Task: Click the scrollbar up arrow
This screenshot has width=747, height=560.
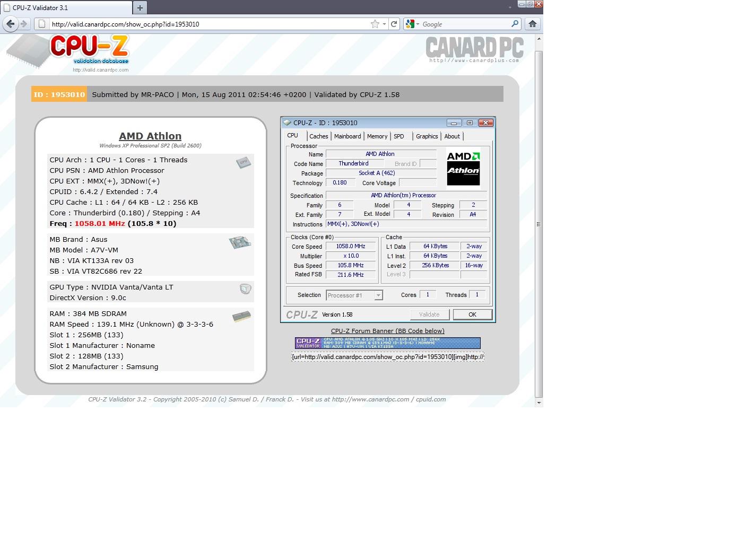Action: coord(538,39)
